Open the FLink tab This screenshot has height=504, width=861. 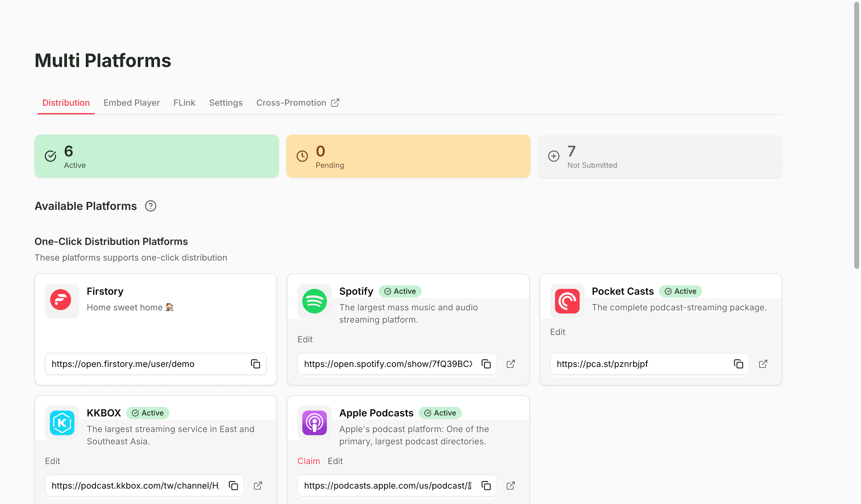(x=184, y=102)
